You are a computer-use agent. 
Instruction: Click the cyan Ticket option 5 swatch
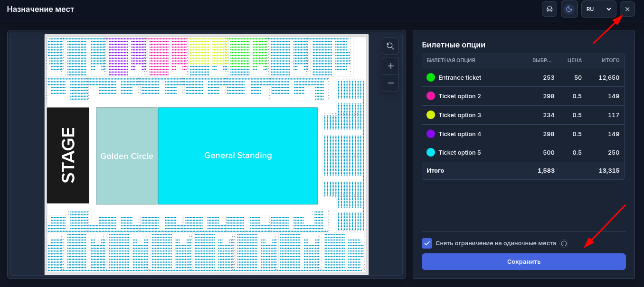point(431,152)
